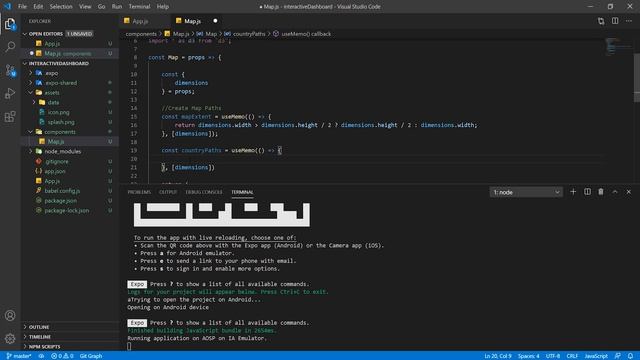This screenshot has height=360, width=640.
Task: Open the Terminal menu
Action: [139, 7]
